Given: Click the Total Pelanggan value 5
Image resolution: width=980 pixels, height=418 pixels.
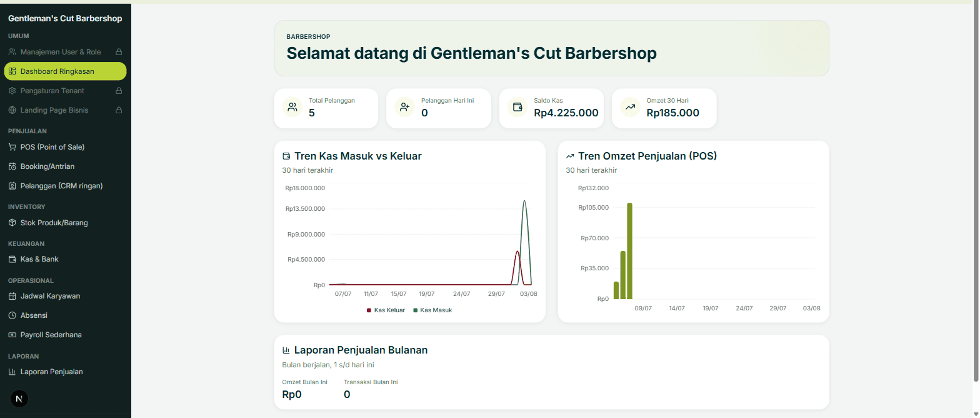Looking at the screenshot, I should (311, 113).
